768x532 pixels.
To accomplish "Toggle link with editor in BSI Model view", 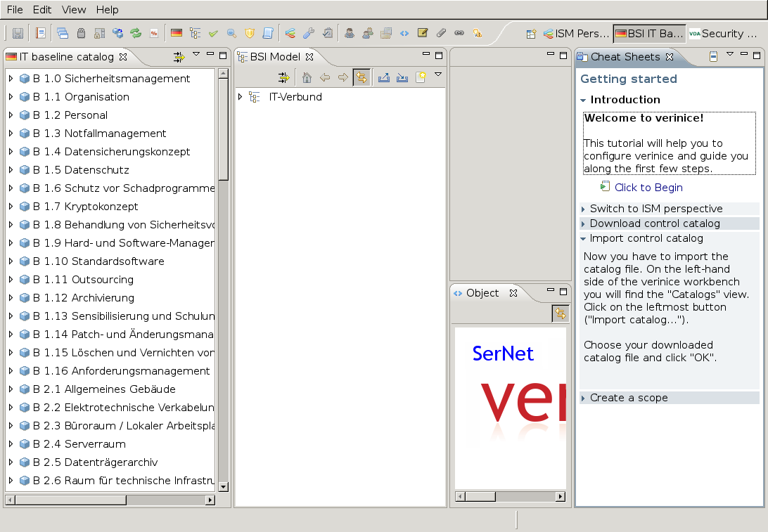I will [x=361, y=77].
